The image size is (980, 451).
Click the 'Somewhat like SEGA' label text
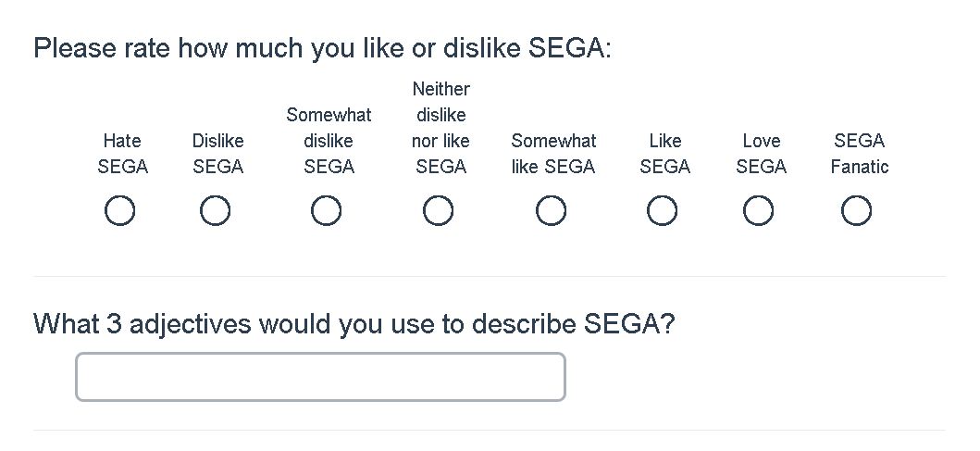pyautogui.click(x=553, y=154)
